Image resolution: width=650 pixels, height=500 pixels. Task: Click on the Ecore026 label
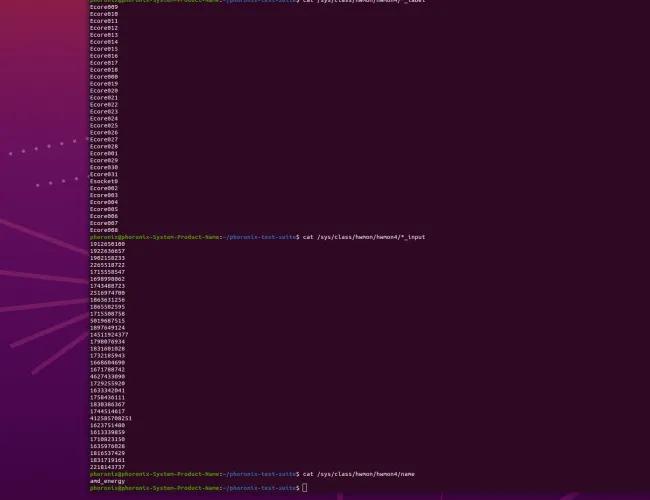(x=104, y=133)
